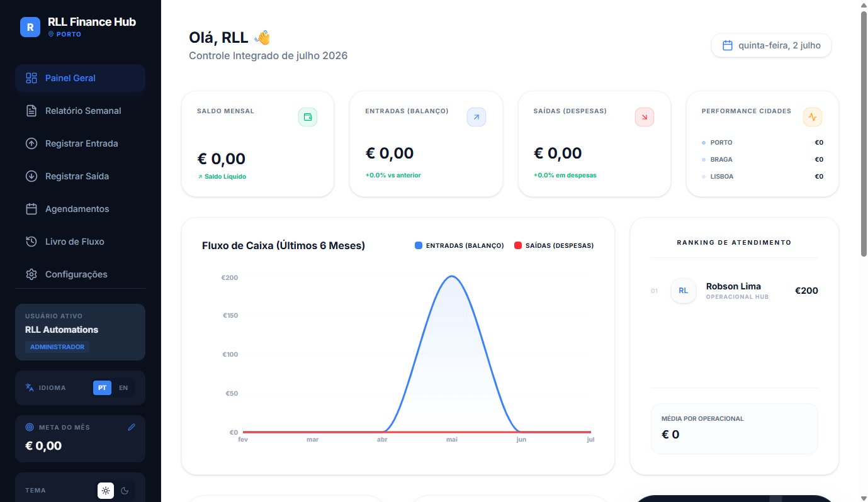The height and width of the screenshot is (502, 868).
Task: Click the arrow icon in Entradas card
Action: coord(476,117)
